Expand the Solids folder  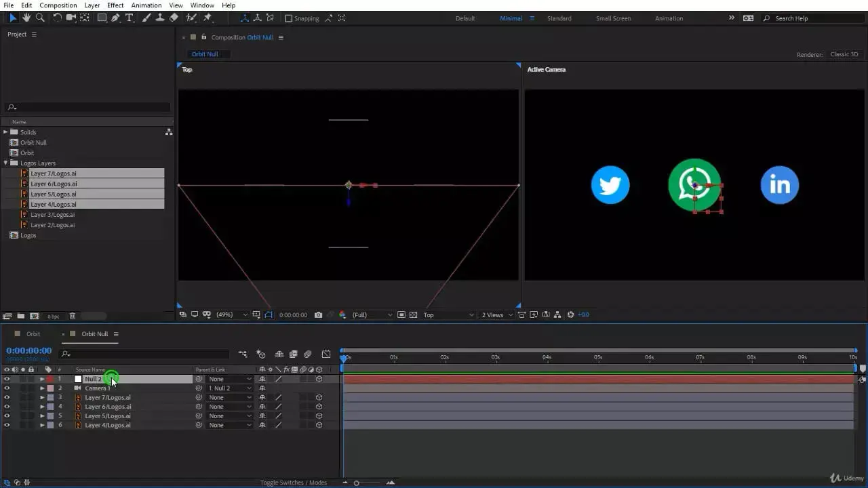coord(5,132)
